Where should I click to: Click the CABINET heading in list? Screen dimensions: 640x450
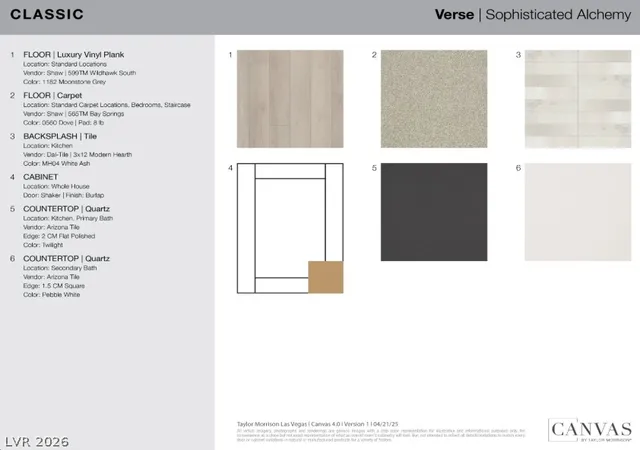(40, 177)
